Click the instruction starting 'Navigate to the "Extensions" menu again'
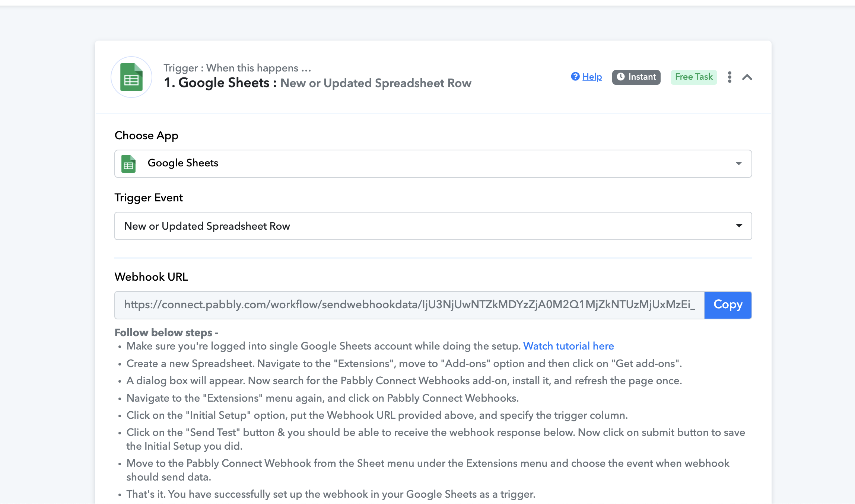The image size is (855, 504). 322,398
